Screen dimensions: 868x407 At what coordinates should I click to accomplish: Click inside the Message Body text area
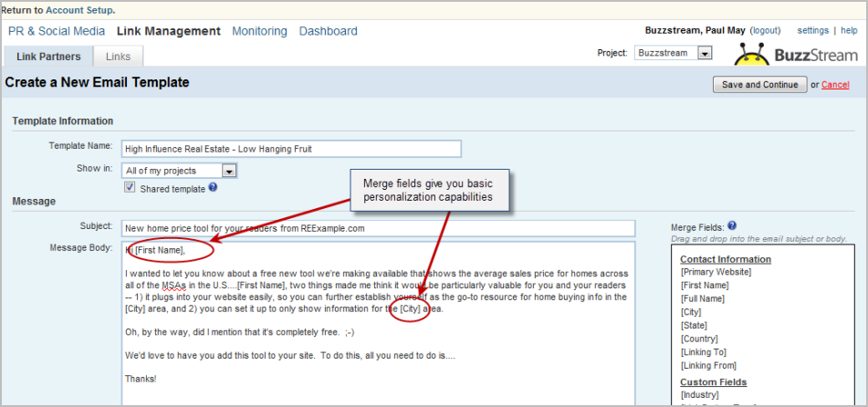tap(379, 324)
